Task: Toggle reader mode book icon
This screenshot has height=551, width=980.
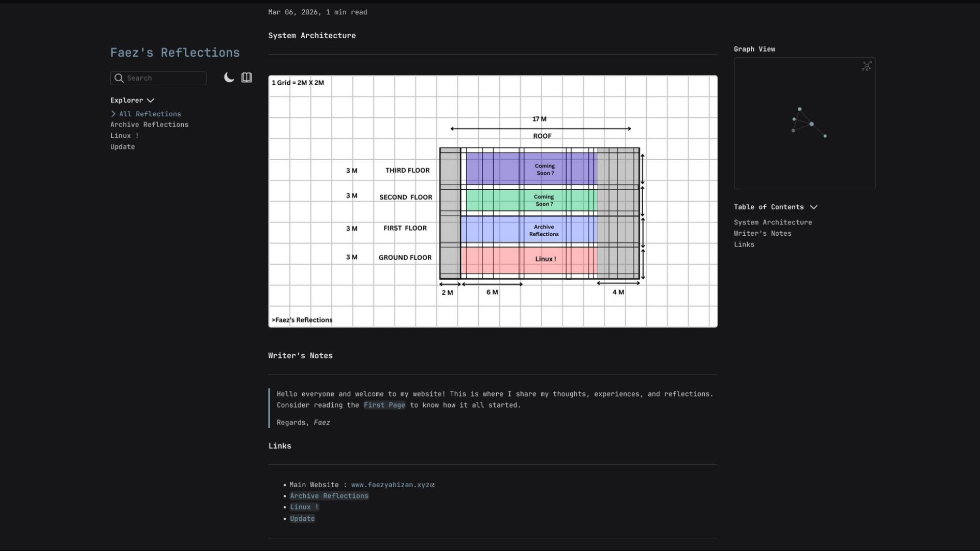Action: (247, 78)
